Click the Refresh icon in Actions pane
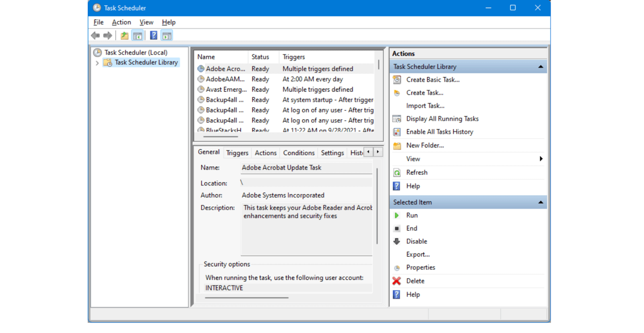This screenshot has width=644, height=333. tap(396, 173)
